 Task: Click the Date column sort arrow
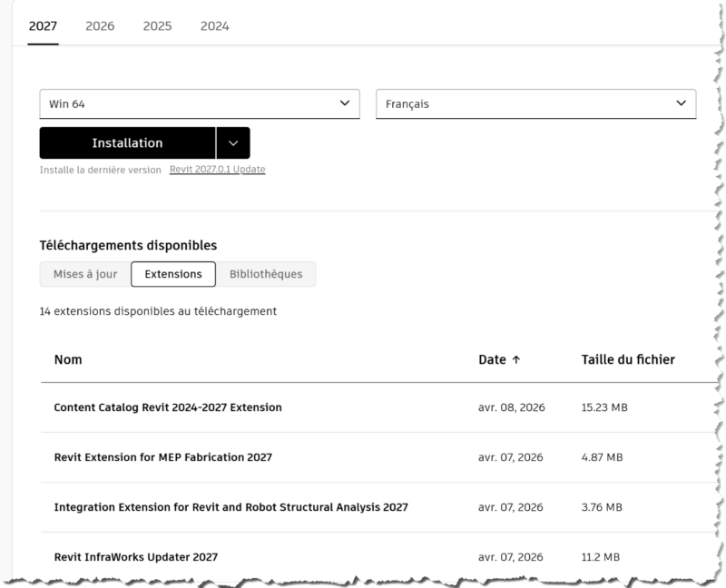click(516, 360)
